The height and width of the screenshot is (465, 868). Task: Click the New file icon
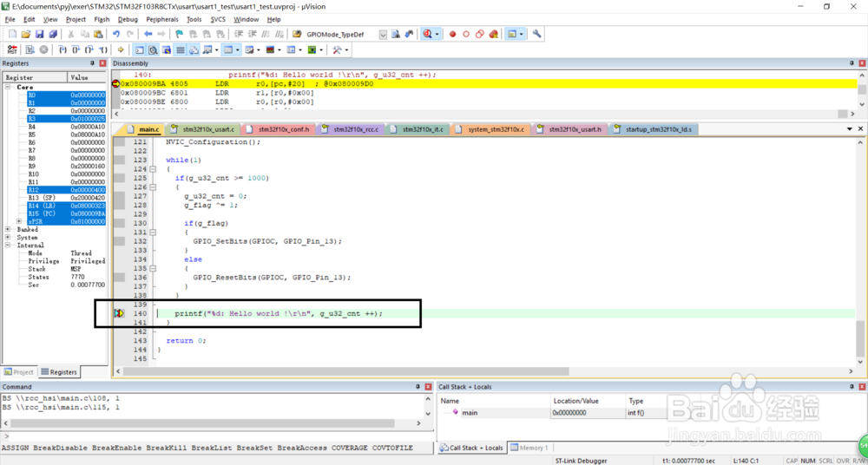(13, 35)
